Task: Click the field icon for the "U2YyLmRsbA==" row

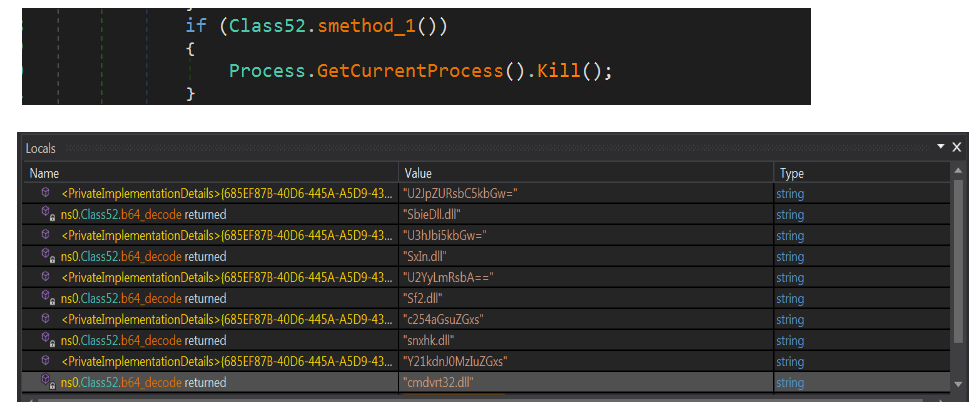Action: coord(45,277)
